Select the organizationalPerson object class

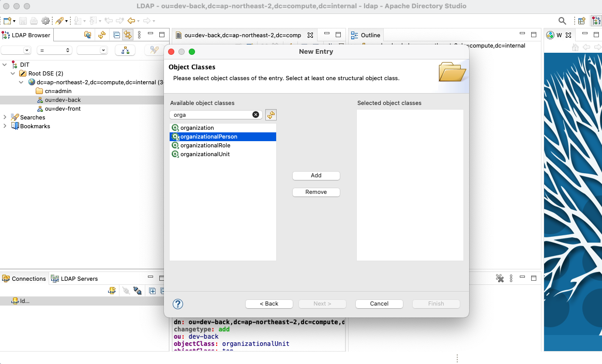click(x=223, y=136)
